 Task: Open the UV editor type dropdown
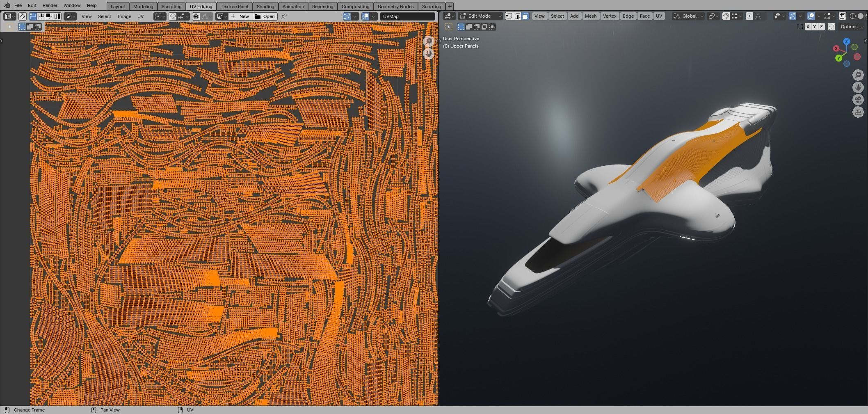tap(10, 16)
